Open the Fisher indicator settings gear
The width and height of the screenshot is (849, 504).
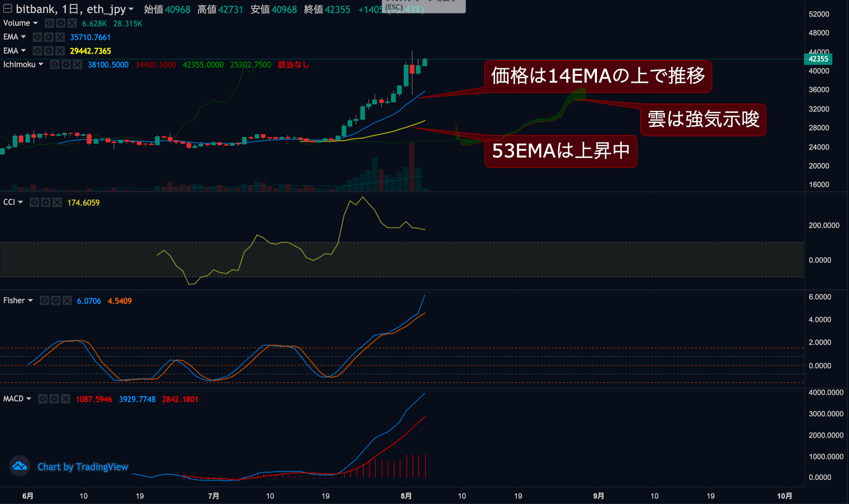(x=56, y=300)
